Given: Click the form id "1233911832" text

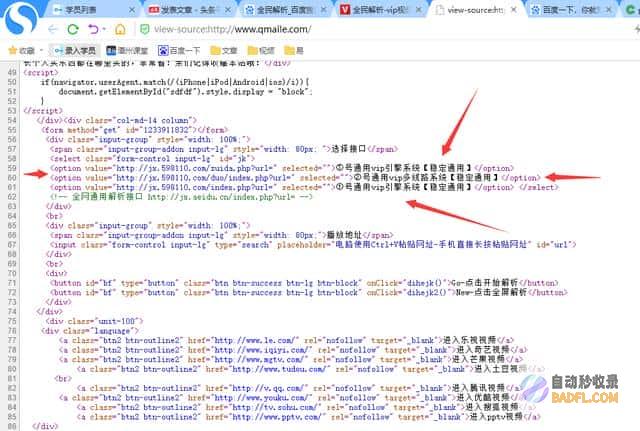Looking at the screenshot, I should coord(167,130).
